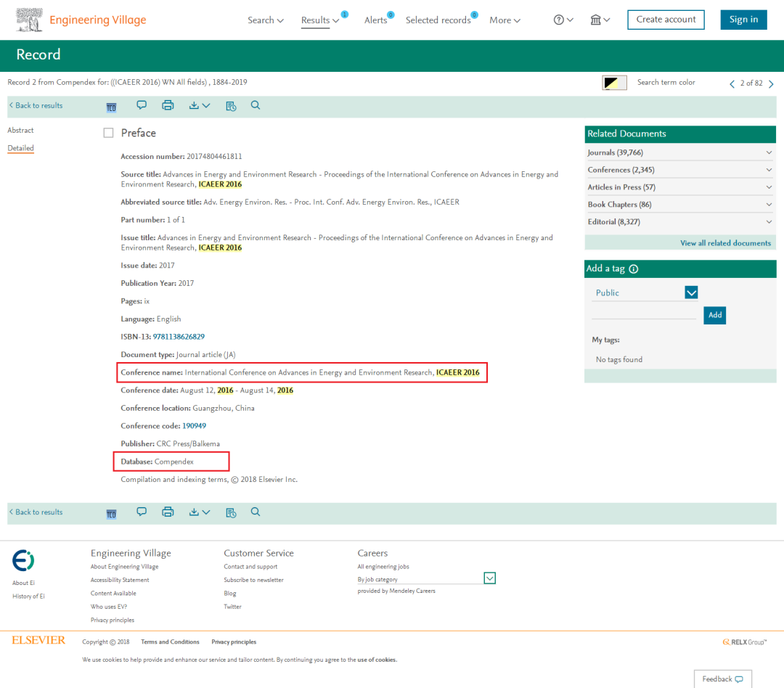The height and width of the screenshot is (688, 784).
Task: Click the Sign in button
Action: pos(743,20)
